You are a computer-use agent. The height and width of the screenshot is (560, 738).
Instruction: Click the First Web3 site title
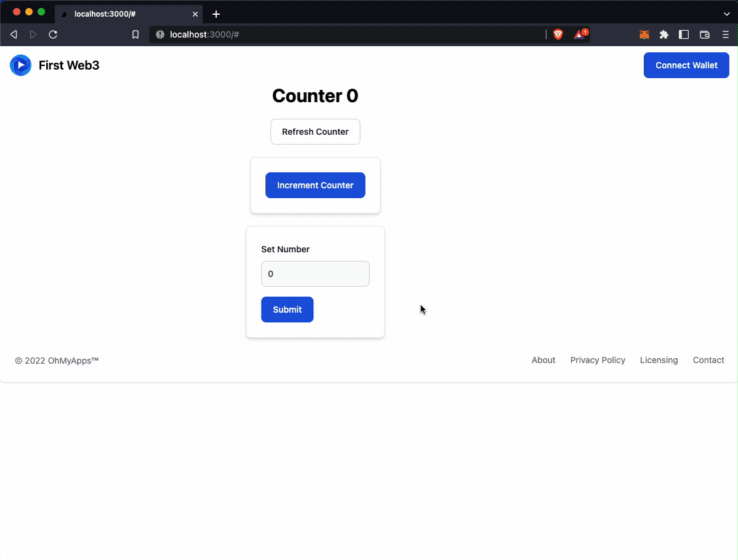coord(69,65)
